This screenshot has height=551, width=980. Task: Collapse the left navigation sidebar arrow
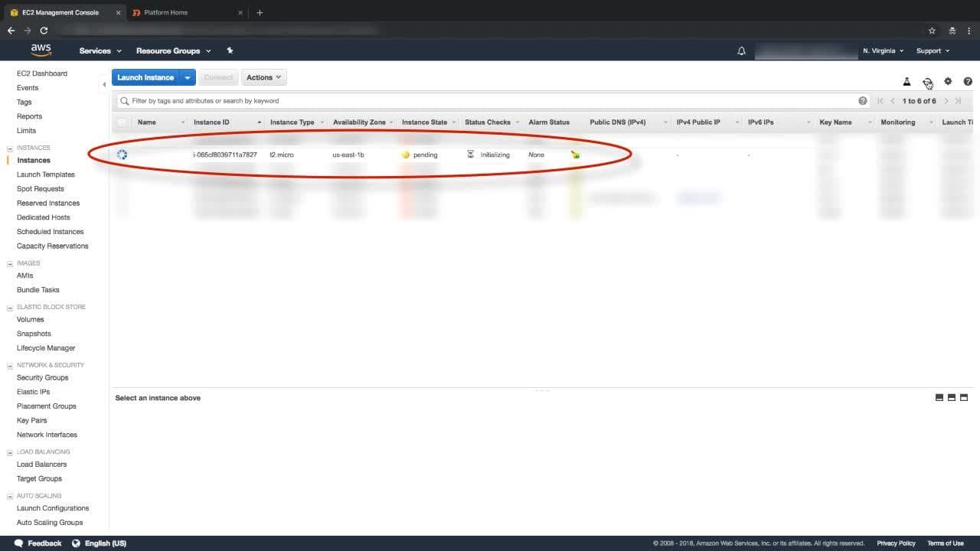[x=104, y=84]
